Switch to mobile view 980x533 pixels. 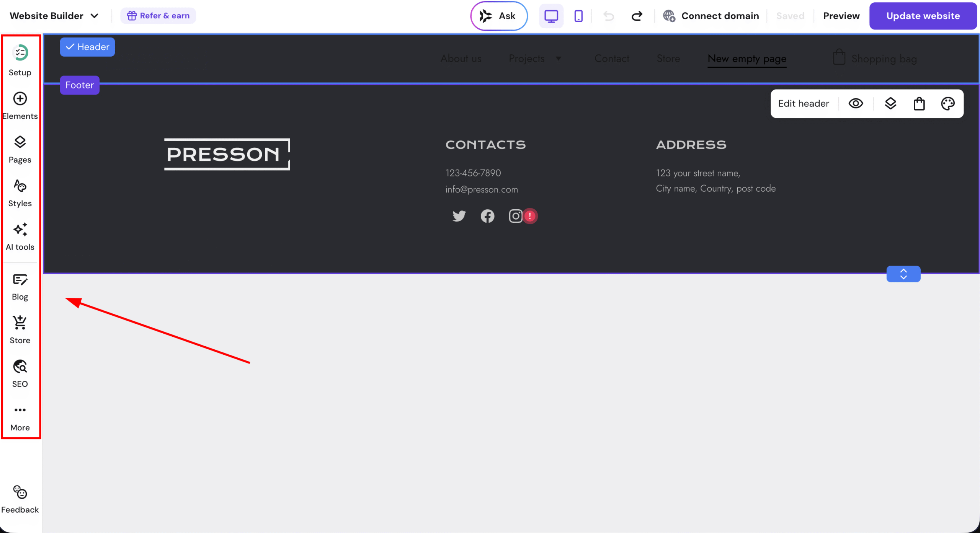pos(578,16)
